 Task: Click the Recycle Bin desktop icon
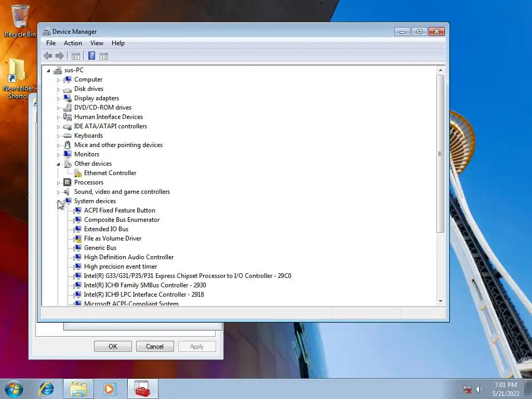tap(20, 20)
